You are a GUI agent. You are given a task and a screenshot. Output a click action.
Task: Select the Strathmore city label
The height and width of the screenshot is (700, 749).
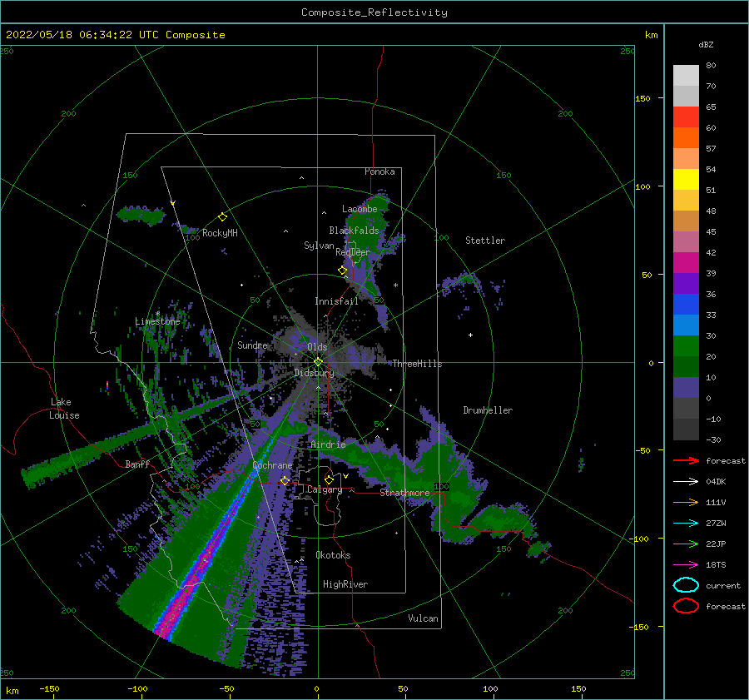(x=404, y=493)
